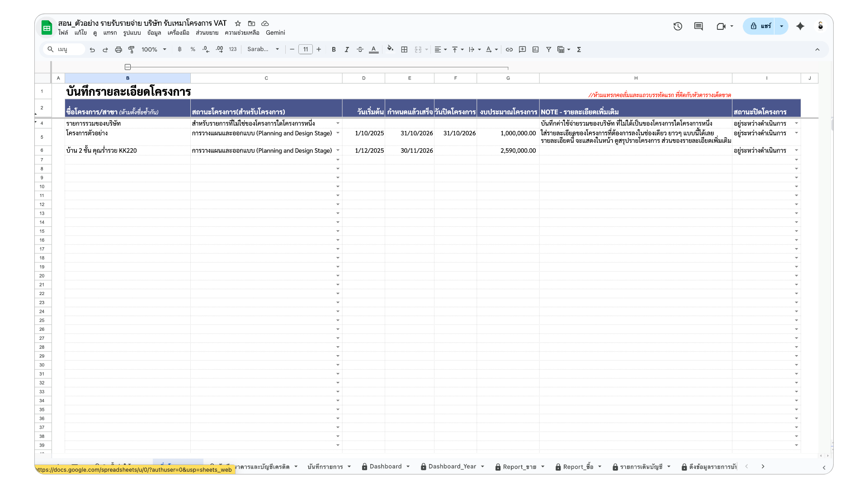Open status dropdown for โครงการตัวอย่าง row
Viewport: 868px width, 488px height.
click(338, 133)
